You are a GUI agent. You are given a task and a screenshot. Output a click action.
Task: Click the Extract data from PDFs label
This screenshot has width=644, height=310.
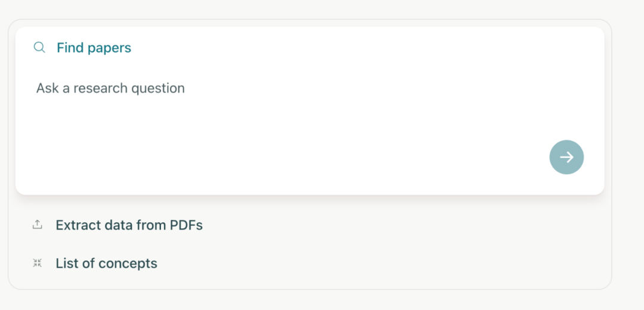(x=129, y=225)
